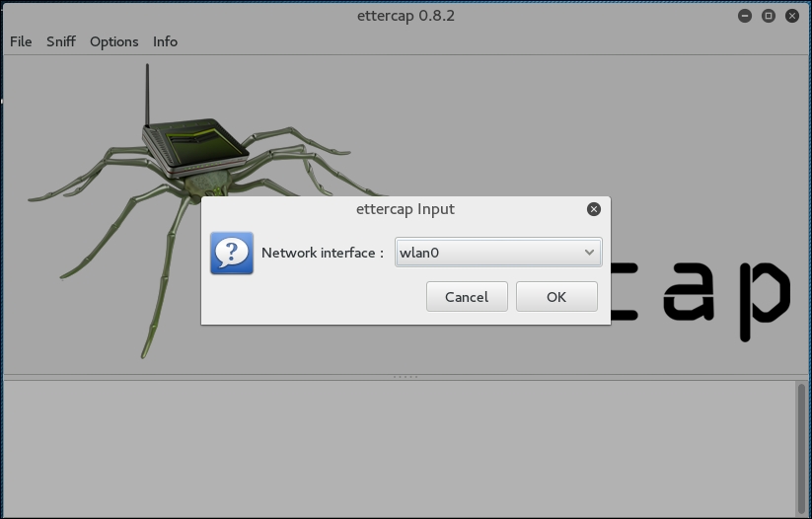
Task: Minimize the ettercap main window
Action: pos(746,16)
